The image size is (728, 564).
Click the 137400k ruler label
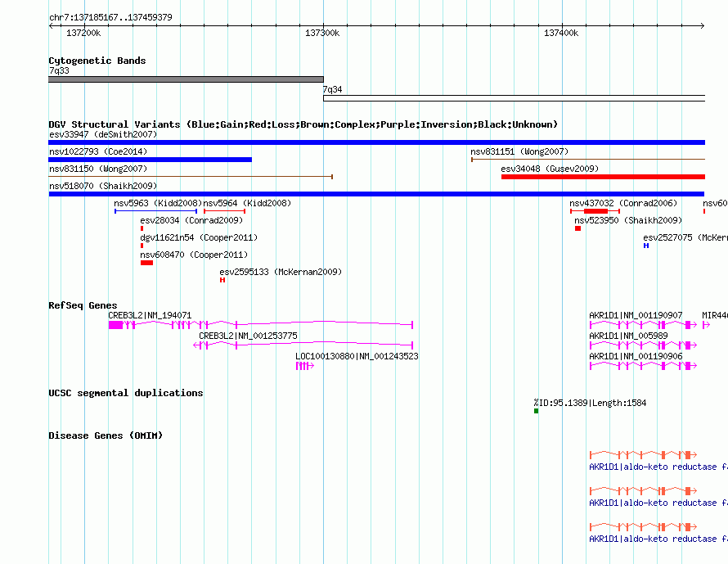(561, 33)
